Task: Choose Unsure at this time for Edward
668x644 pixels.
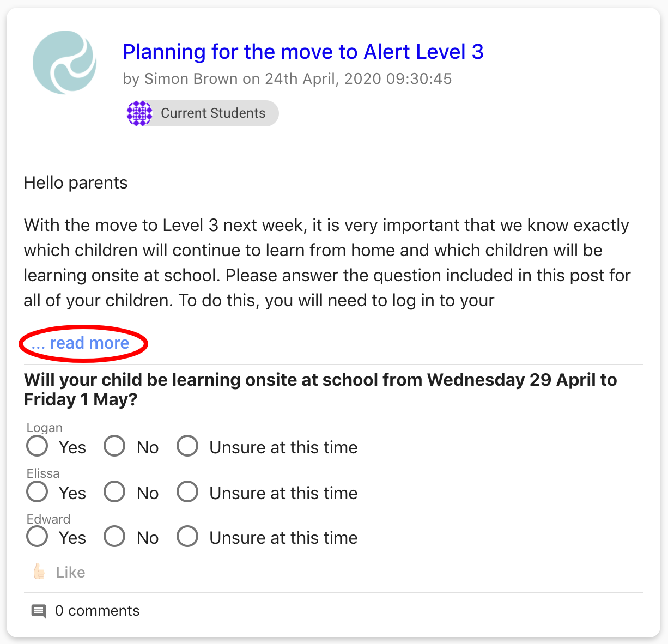Action: click(187, 537)
